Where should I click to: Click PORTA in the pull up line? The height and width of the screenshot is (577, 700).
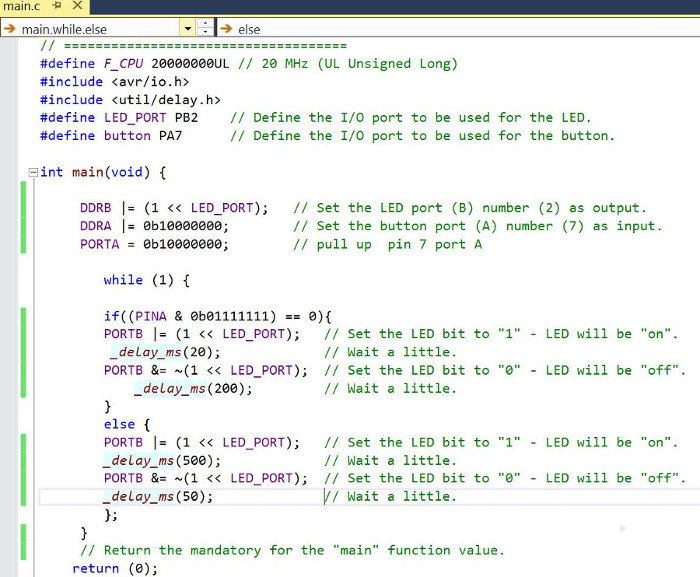tap(100, 244)
